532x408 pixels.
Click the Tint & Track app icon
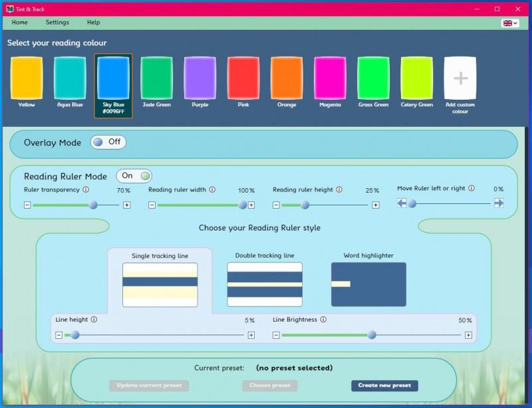point(10,9)
